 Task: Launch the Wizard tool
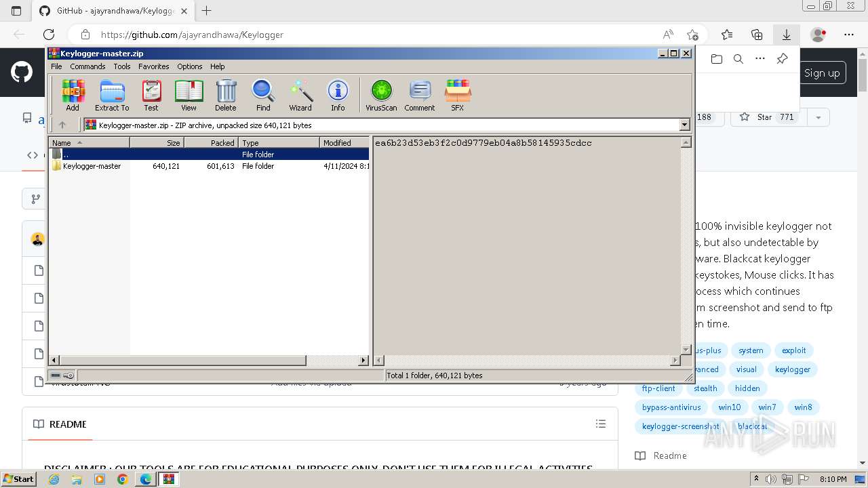[300, 95]
